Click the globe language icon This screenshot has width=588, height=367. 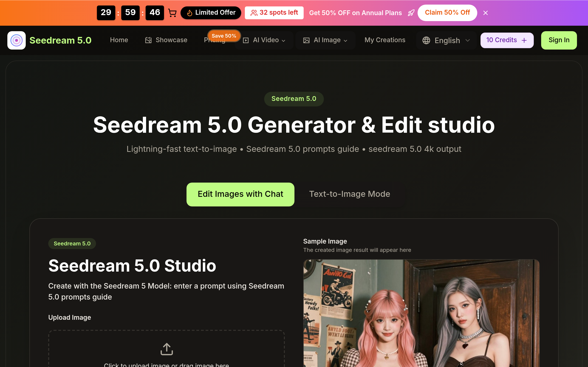(426, 40)
